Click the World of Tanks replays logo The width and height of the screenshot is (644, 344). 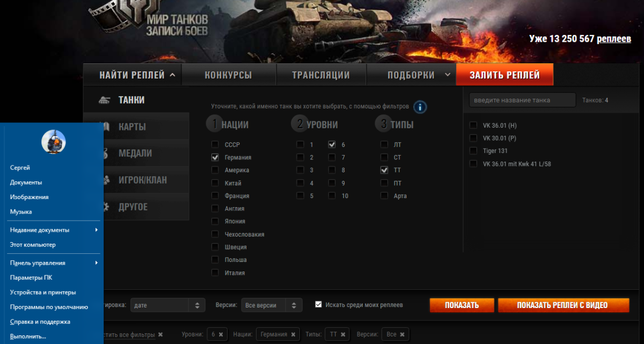click(x=148, y=19)
